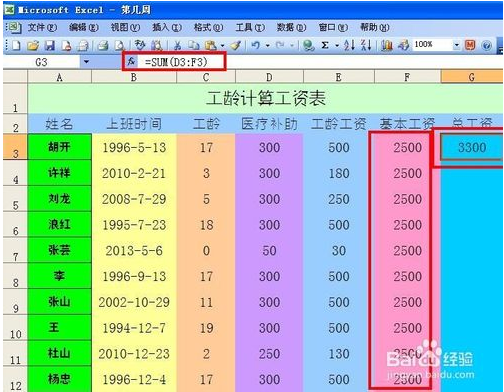Save the workbook with the floppy disk icon
Image resolution: width=504 pixels, height=392 pixels.
pyautogui.click(x=50, y=45)
